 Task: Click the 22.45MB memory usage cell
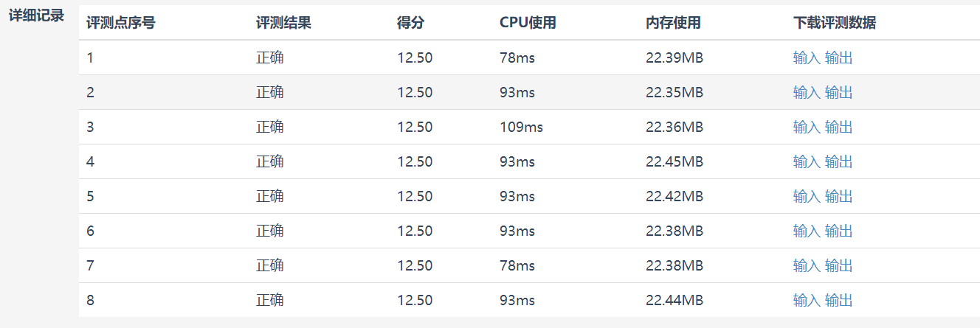point(674,161)
